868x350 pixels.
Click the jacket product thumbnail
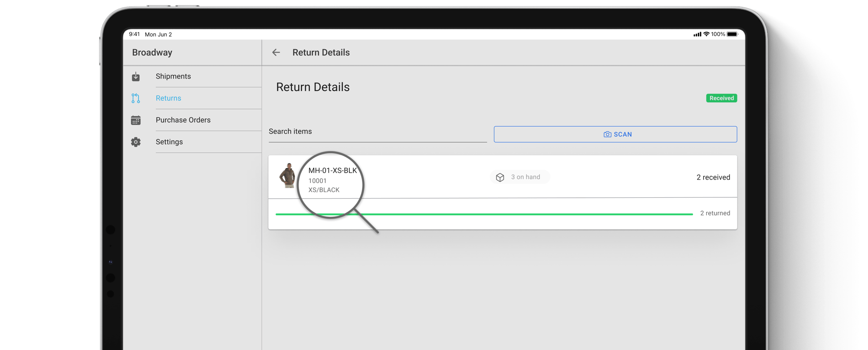click(x=287, y=176)
